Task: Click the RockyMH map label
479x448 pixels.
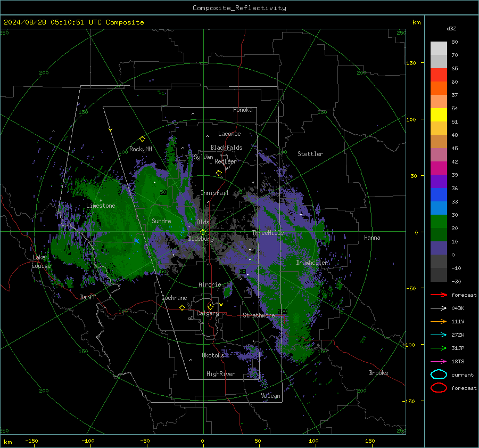Action: [141, 149]
